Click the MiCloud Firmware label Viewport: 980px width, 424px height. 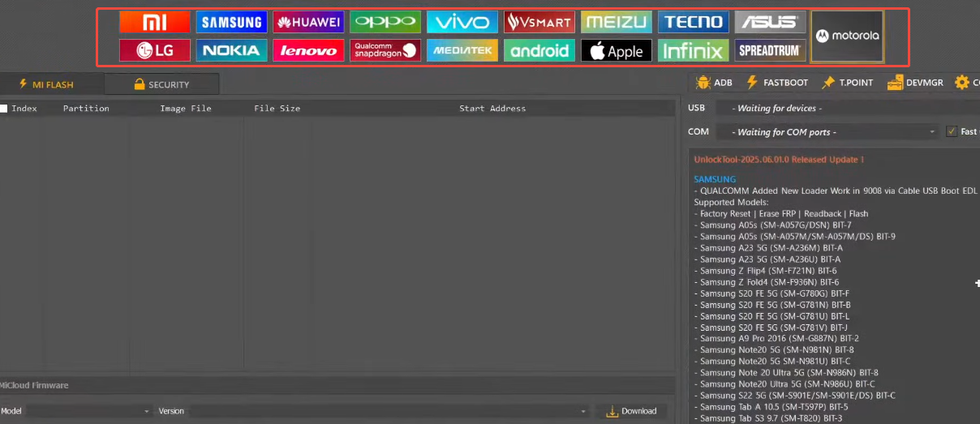coord(34,386)
